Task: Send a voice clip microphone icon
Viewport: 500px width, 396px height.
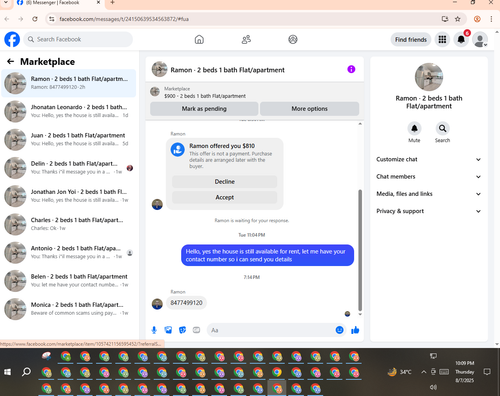Action: (x=154, y=330)
